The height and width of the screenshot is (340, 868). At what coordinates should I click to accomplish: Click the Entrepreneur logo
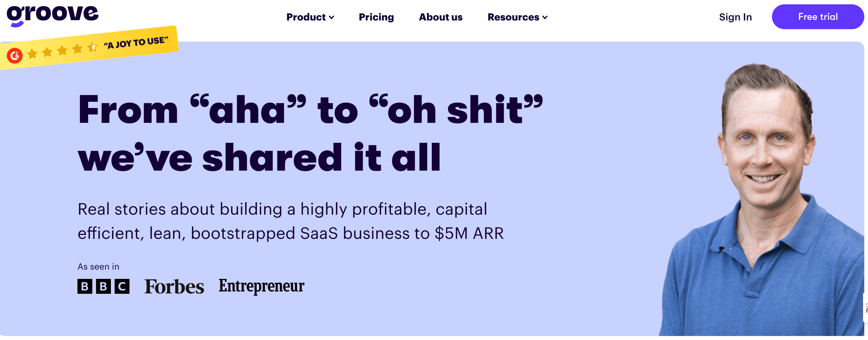point(261,286)
